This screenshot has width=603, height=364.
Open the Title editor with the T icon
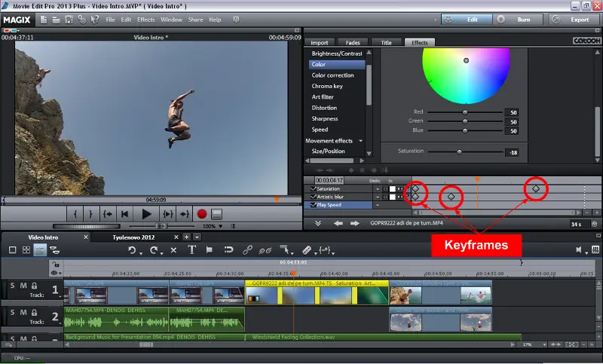191,250
